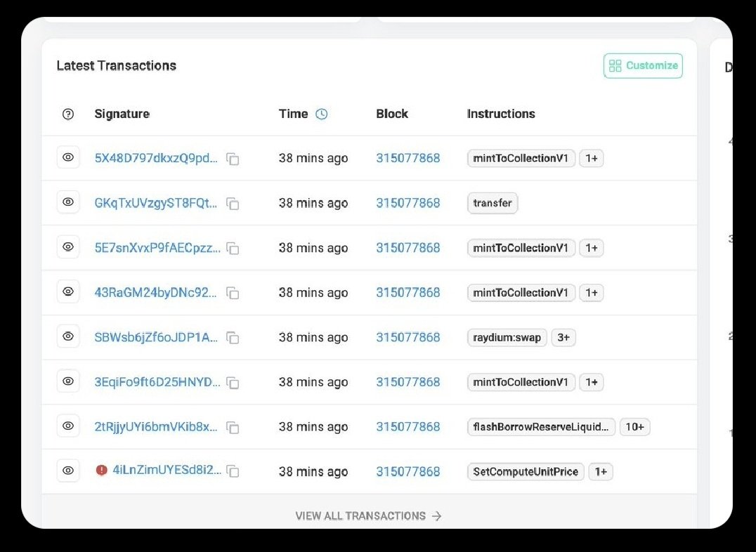This screenshot has width=756, height=552.
Task: Expand 1+ instructions for 3EqiFo9ft6D25HNYD row
Action: pyautogui.click(x=591, y=382)
